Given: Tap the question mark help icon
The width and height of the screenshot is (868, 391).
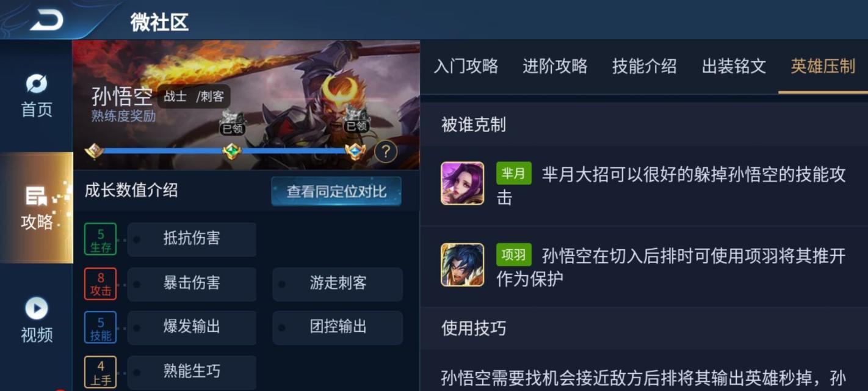Looking at the screenshot, I should 386,152.
